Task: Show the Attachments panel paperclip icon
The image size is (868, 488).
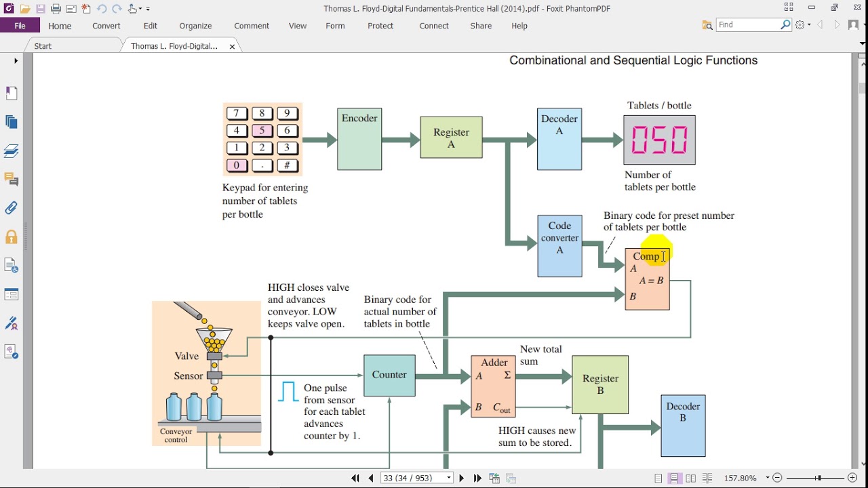Action: (x=12, y=208)
